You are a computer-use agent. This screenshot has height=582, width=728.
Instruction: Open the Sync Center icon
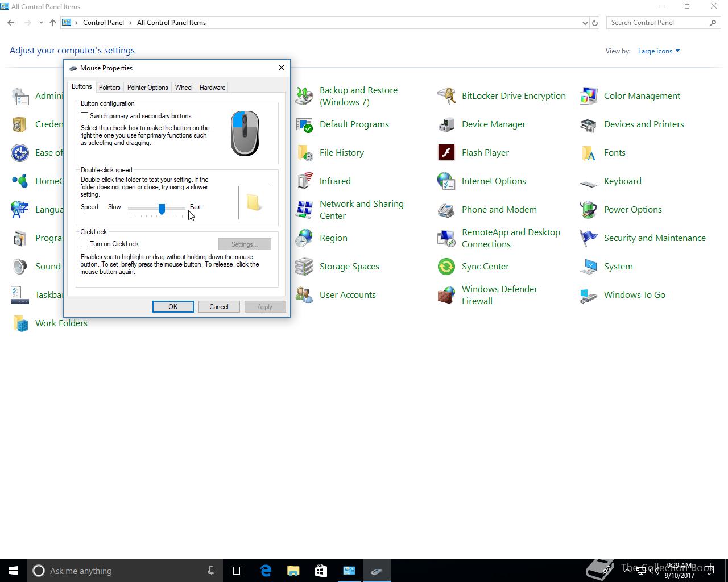[x=446, y=267]
